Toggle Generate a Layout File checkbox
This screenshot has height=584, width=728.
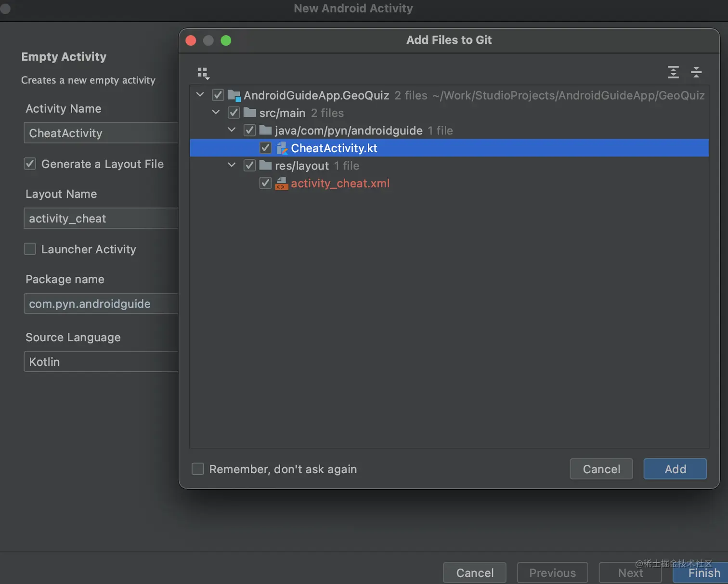30,164
